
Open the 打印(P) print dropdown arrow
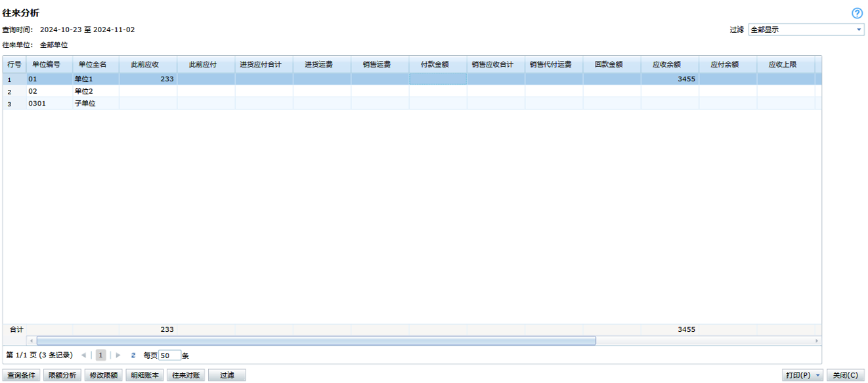tap(818, 375)
